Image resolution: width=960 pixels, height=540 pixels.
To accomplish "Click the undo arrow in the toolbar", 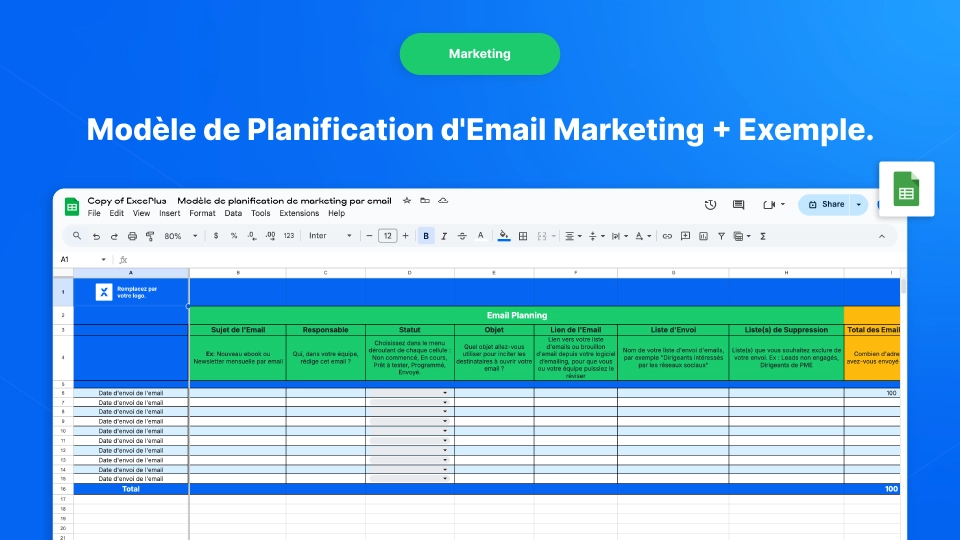I will pos(96,236).
